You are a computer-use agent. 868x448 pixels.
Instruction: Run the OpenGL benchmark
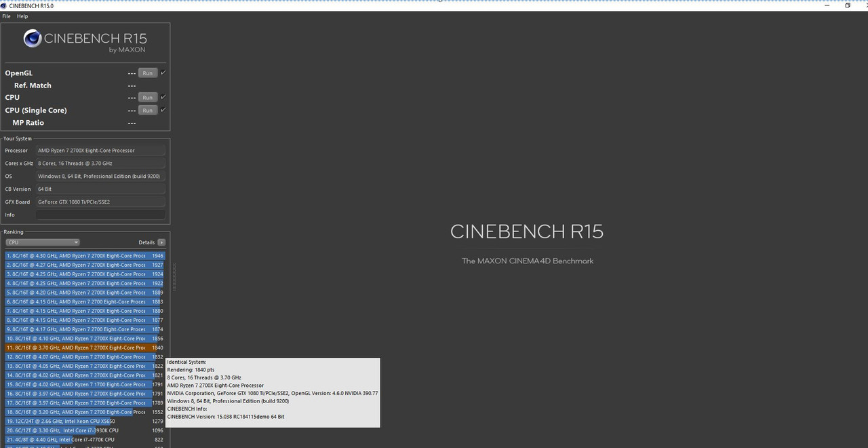[x=147, y=73]
